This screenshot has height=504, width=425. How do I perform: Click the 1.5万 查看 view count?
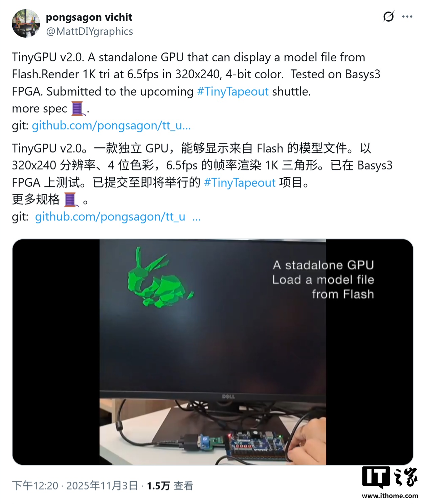coord(170,486)
